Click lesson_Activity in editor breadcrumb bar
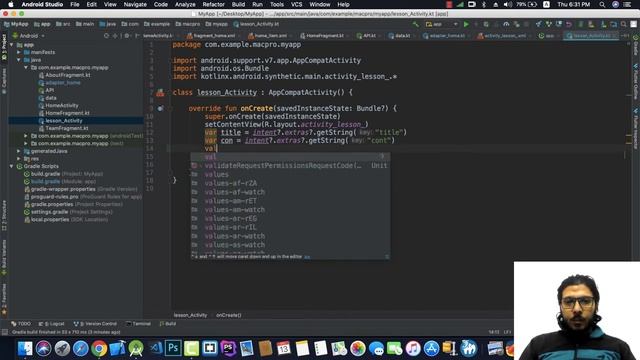The height and width of the screenshot is (360, 640). point(190,315)
